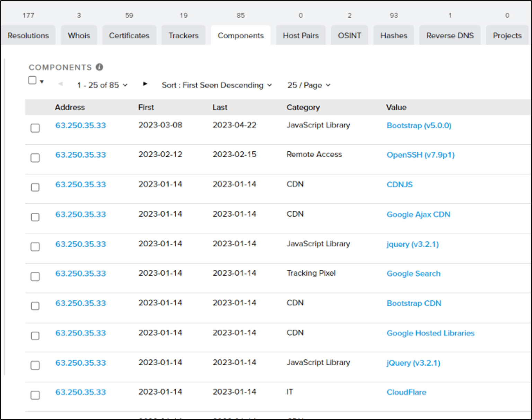Check the Google Hosted Libraries row checkbox

point(35,336)
